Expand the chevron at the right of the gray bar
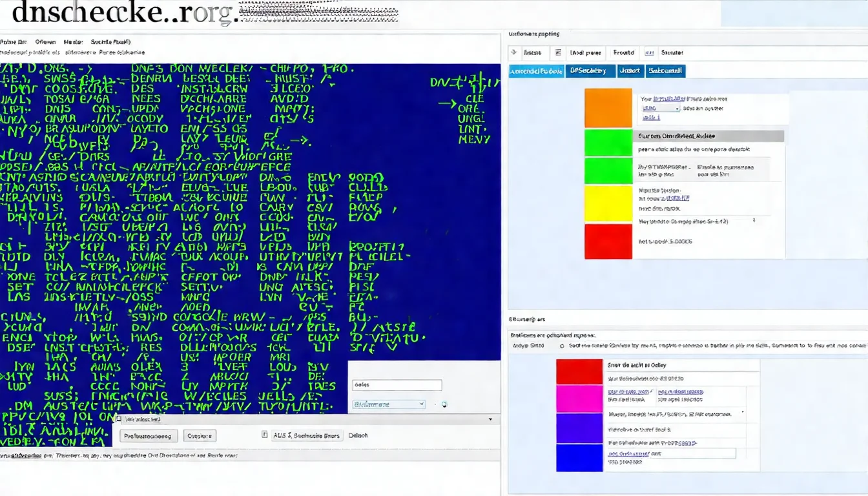 (490, 418)
